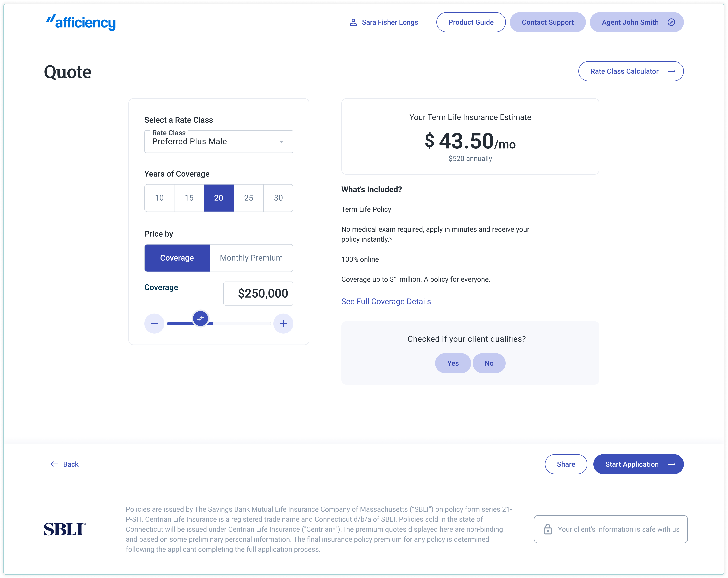
Task: Click the Start Application button
Action: pos(638,464)
